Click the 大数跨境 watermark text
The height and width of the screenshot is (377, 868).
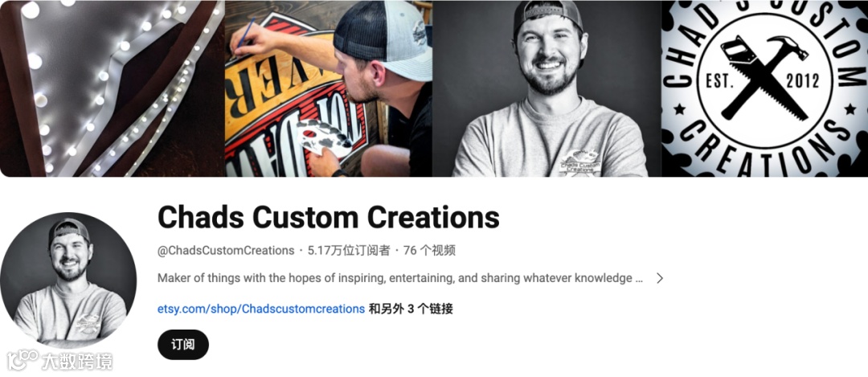tap(77, 362)
